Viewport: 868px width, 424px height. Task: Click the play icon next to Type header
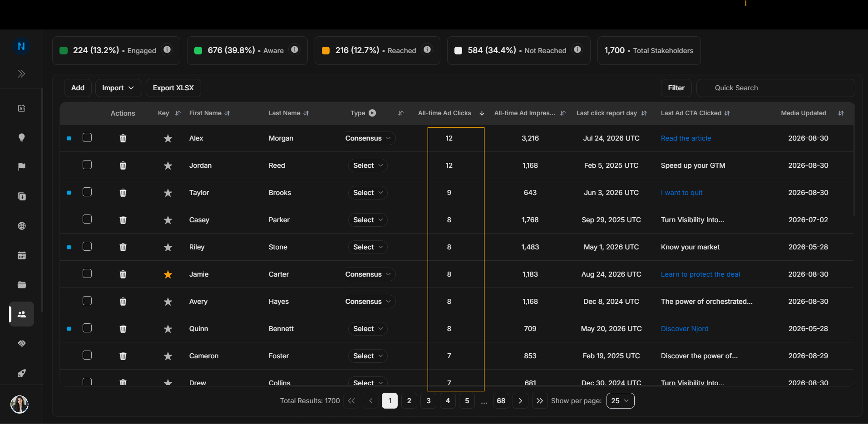(x=372, y=113)
